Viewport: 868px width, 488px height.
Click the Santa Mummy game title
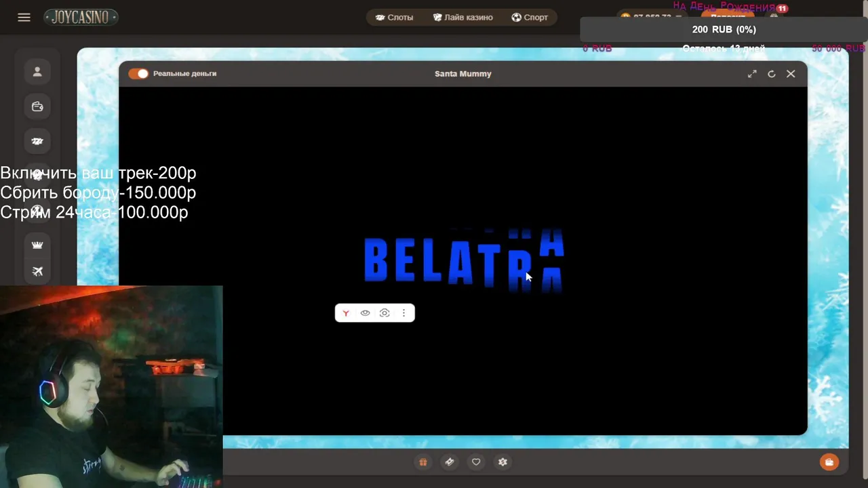(x=463, y=74)
